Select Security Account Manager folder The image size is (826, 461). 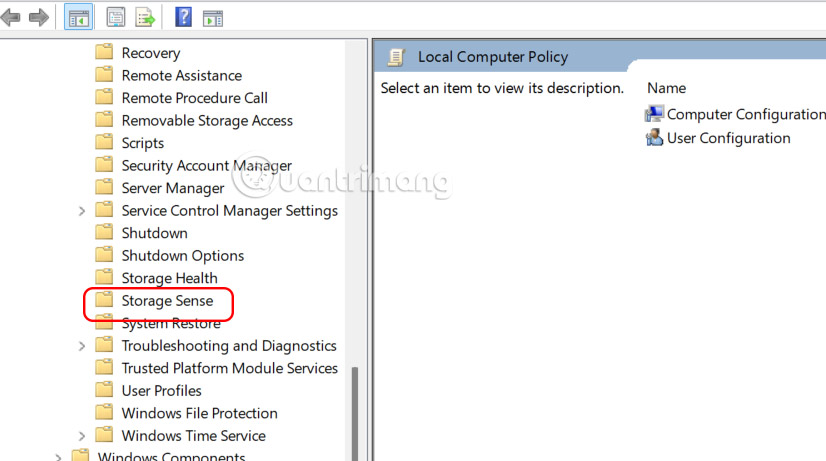pos(206,165)
